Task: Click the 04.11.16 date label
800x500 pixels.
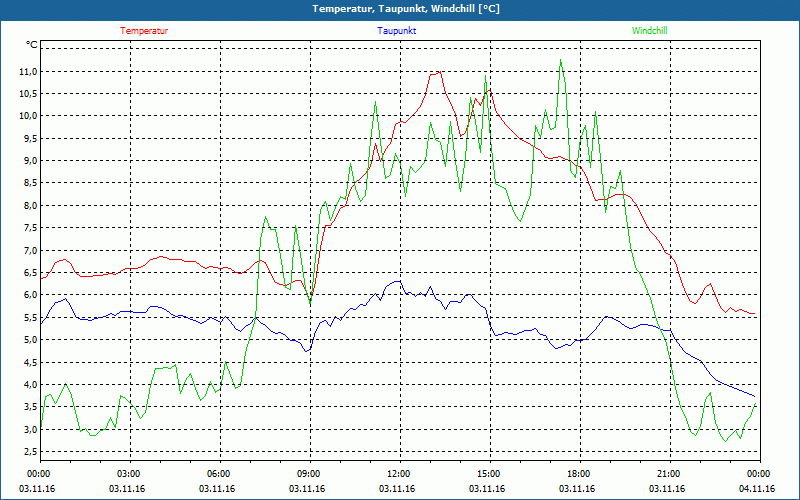Action: (757, 489)
